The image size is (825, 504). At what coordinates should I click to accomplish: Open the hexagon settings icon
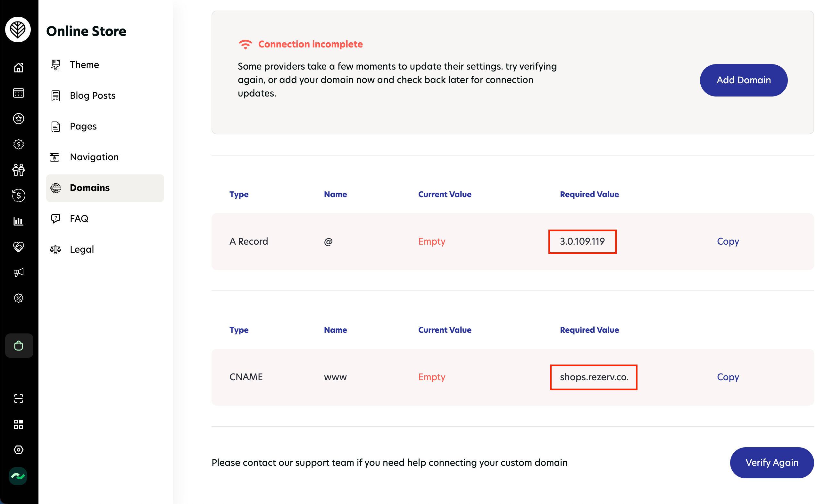18,450
